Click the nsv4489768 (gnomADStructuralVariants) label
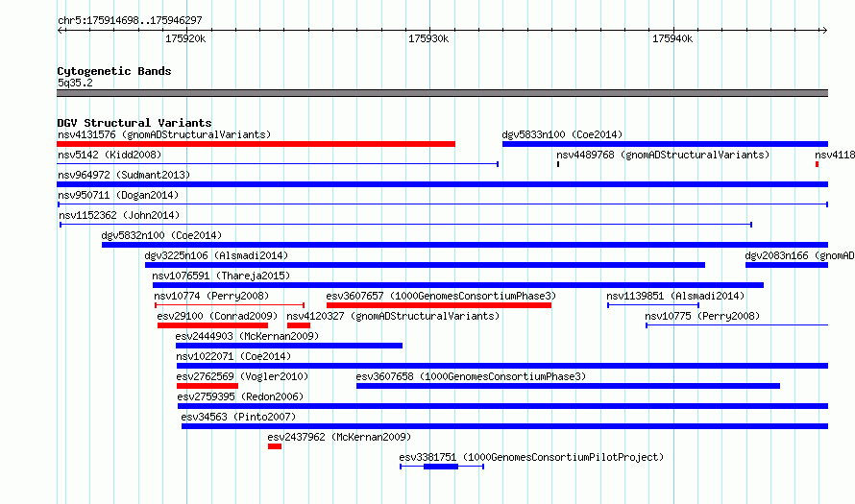 (663, 155)
